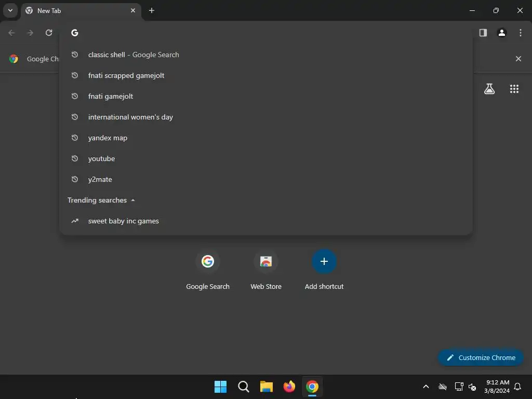Collapse the Trending searches section

pos(133,200)
